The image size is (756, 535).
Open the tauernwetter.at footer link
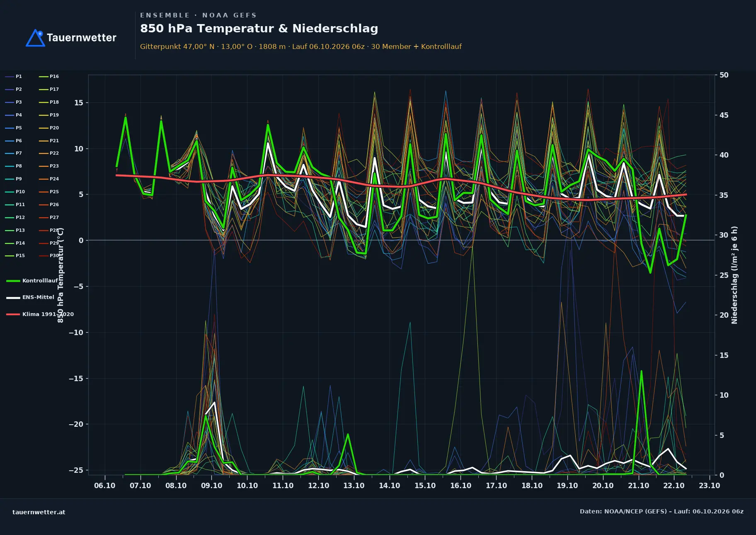click(39, 512)
